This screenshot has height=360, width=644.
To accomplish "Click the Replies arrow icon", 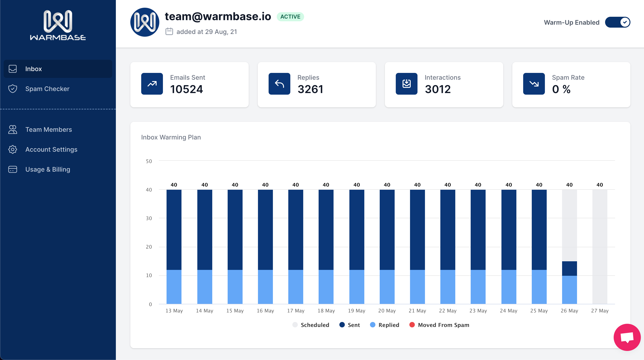I will pyautogui.click(x=279, y=84).
